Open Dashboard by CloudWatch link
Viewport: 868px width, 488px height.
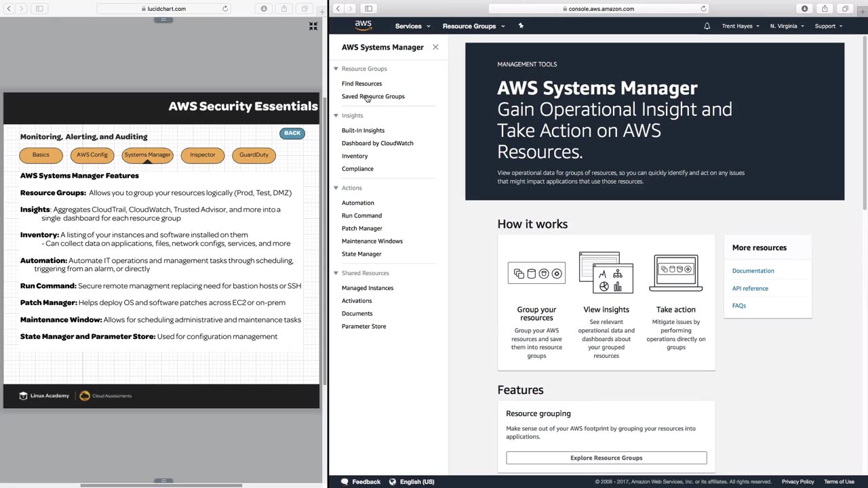coord(377,143)
